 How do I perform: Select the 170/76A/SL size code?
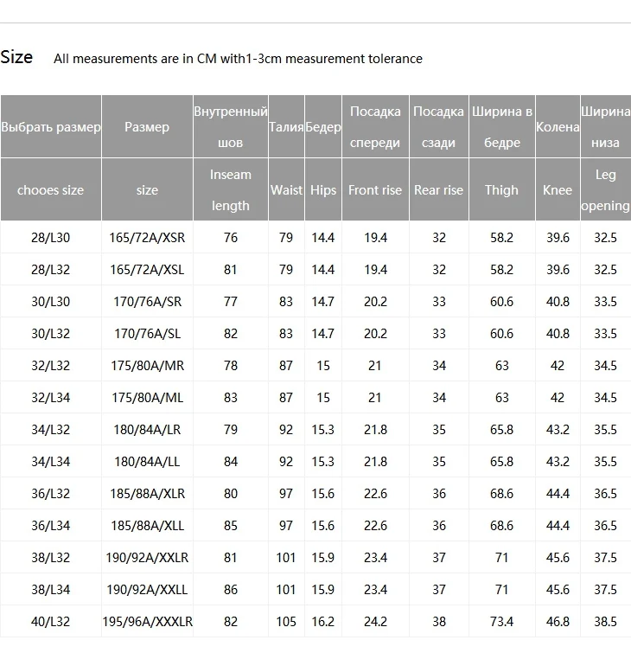pos(147,334)
